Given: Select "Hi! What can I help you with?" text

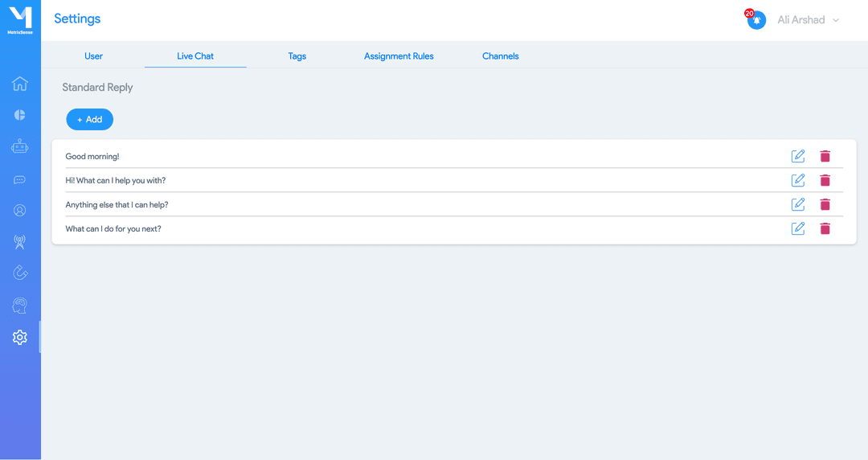Looking at the screenshot, I should (x=116, y=180).
